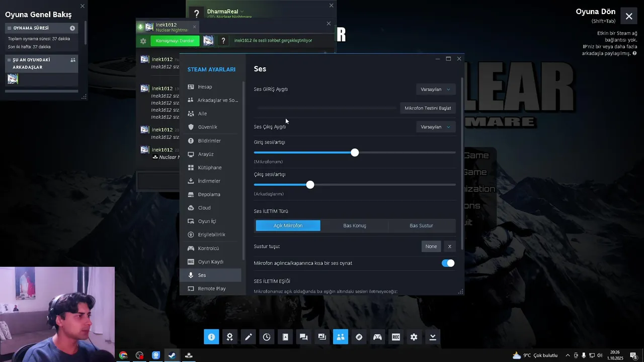Click the Çıkış sesi/artışı slider handle
This screenshot has height=362, width=644.
(310, 185)
